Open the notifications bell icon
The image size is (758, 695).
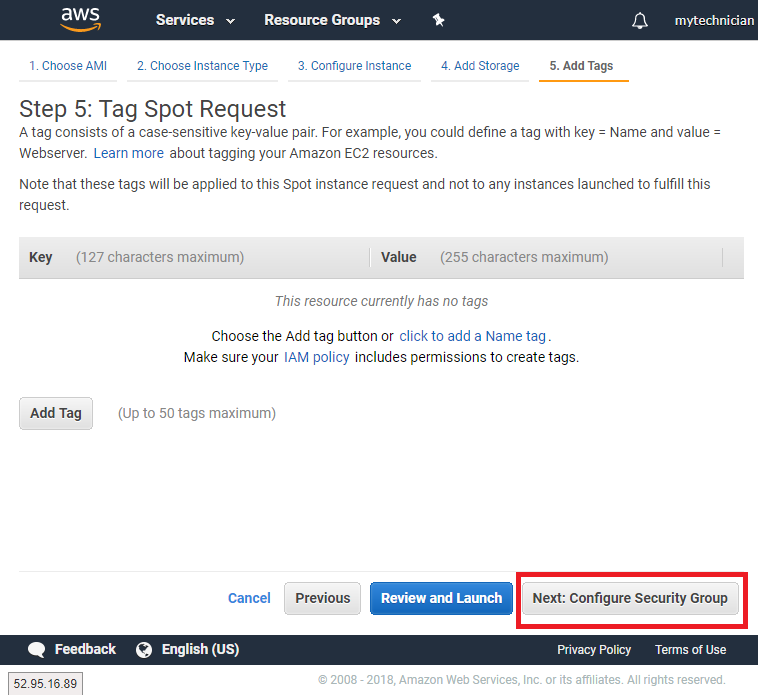coord(640,21)
